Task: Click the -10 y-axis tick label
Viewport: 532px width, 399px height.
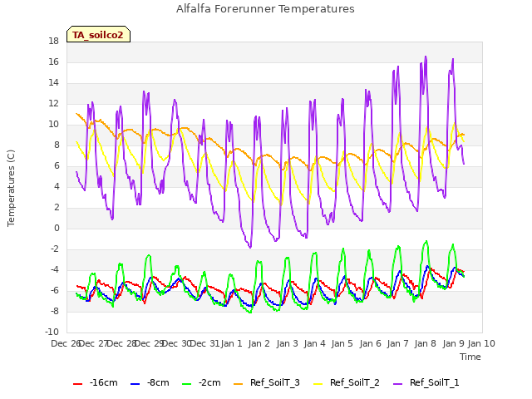Action: tap(52, 332)
